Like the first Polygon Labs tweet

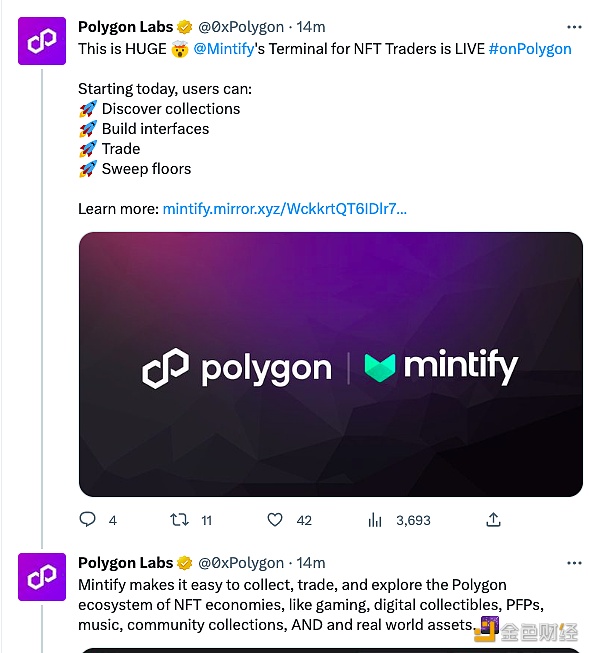click(275, 519)
